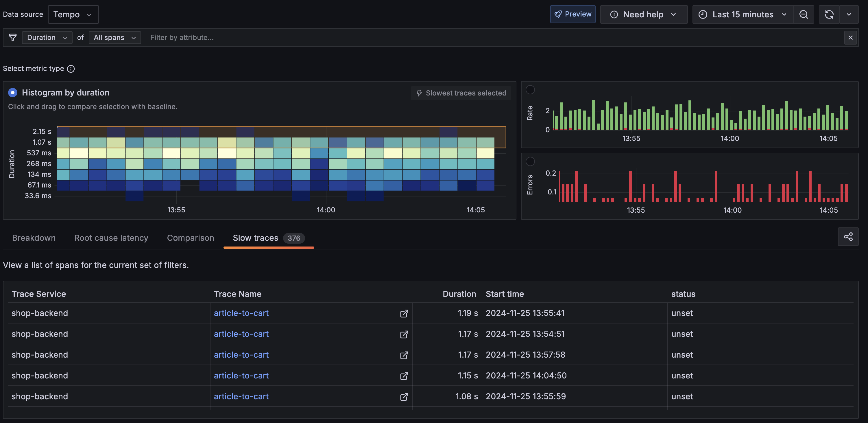Click the filter funnel icon
The image size is (868, 423).
point(13,38)
